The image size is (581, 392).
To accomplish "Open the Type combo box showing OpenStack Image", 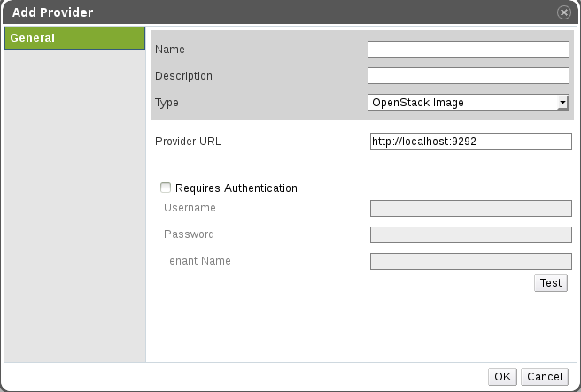I will 462,103.
